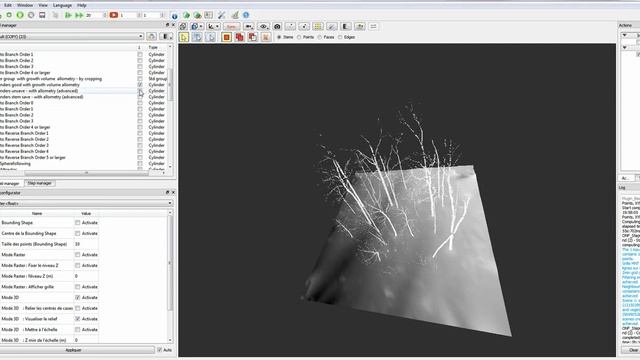Image resolution: width=640 pixels, height=360 pixels.
Task: Click the eye icon in view toolbar
Action: click(x=264, y=27)
